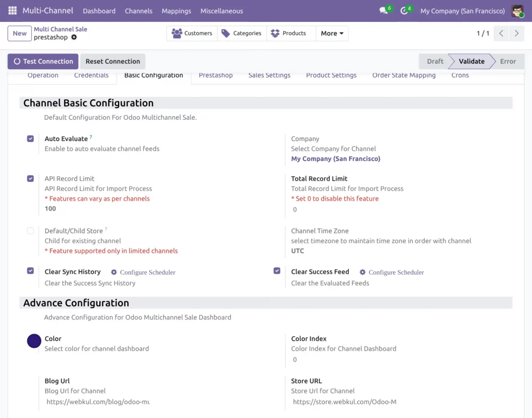Open the Channel Time Zone UTC selector
The height and width of the screenshot is (418, 532).
[297, 251]
